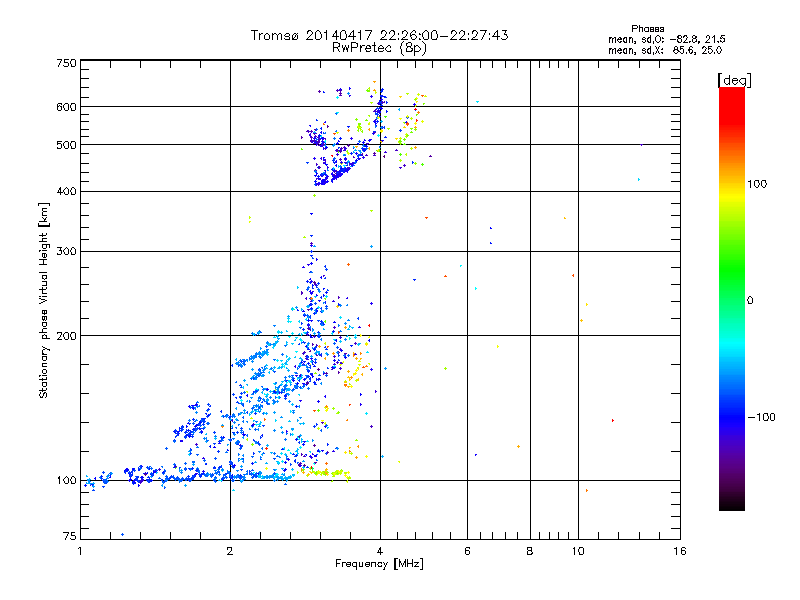The image size is (800, 600).
Task: Click the "1" MHz frequency tick label
Action: [80, 551]
